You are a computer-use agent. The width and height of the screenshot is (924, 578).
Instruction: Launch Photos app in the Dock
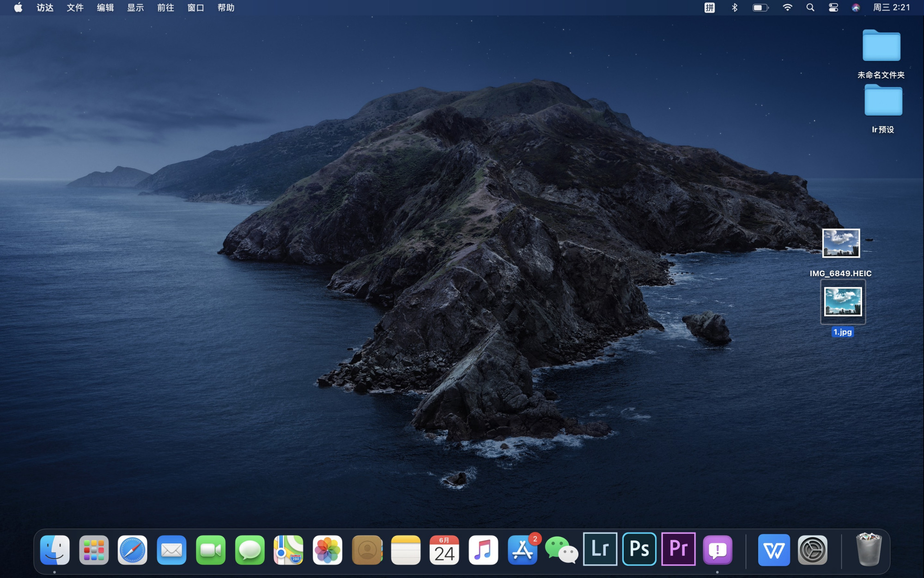point(328,550)
